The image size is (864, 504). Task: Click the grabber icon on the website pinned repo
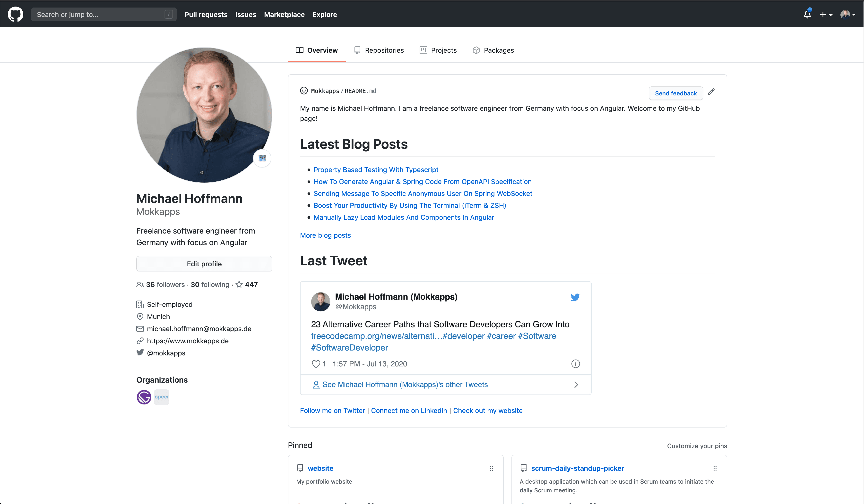[x=491, y=468]
